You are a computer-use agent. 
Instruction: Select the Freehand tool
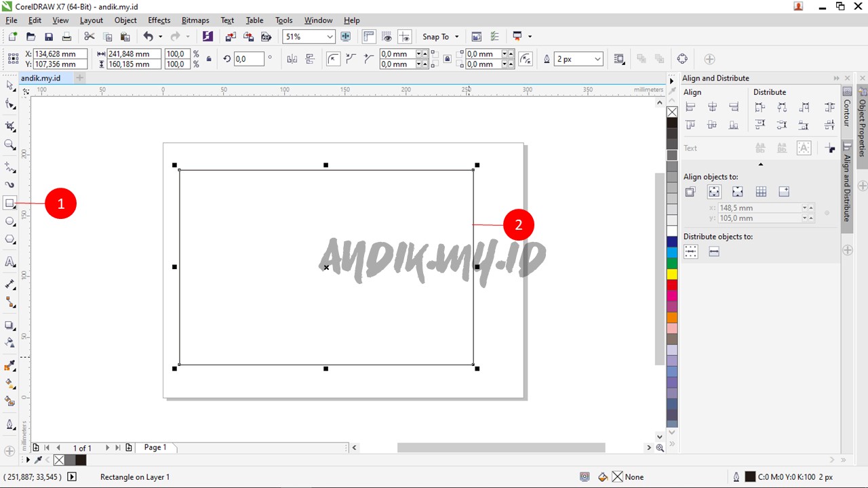click(x=9, y=166)
